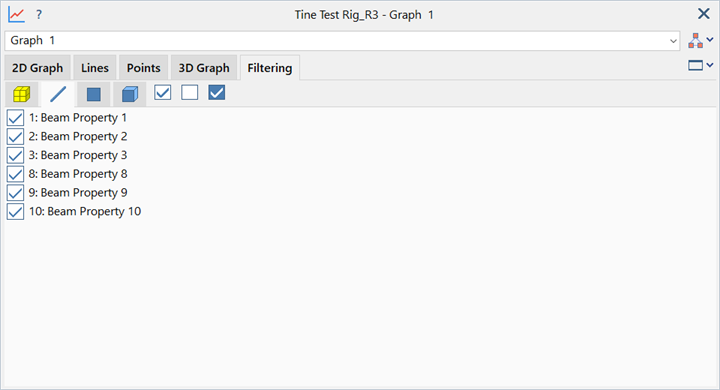Click the red line graph icon in title bar
This screenshot has height=390, width=720.
point(17,15)
